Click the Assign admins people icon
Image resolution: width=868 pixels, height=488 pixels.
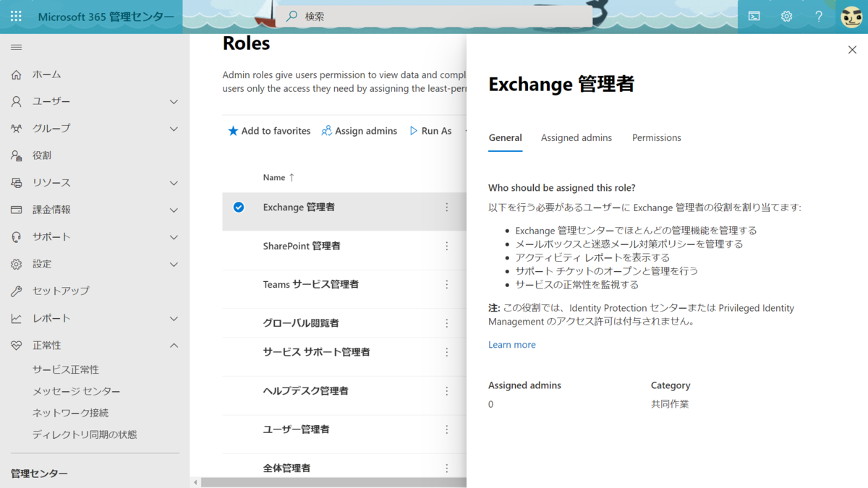(x=326, y=131)
